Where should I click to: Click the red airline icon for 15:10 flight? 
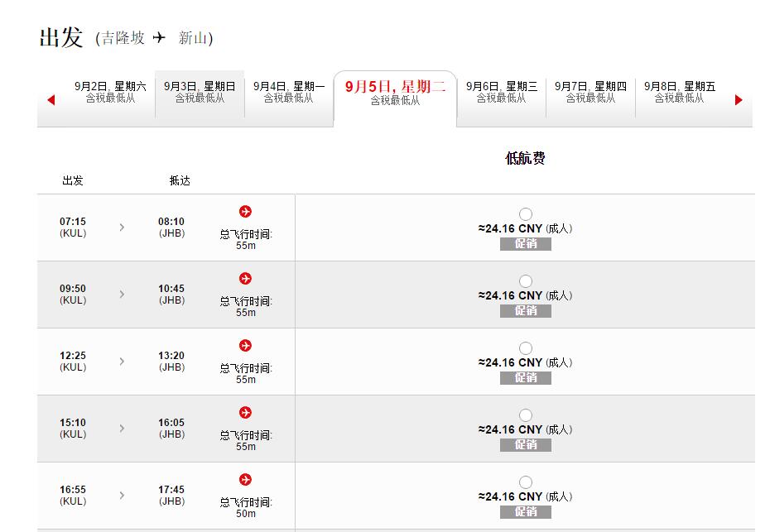click(245, 413)
